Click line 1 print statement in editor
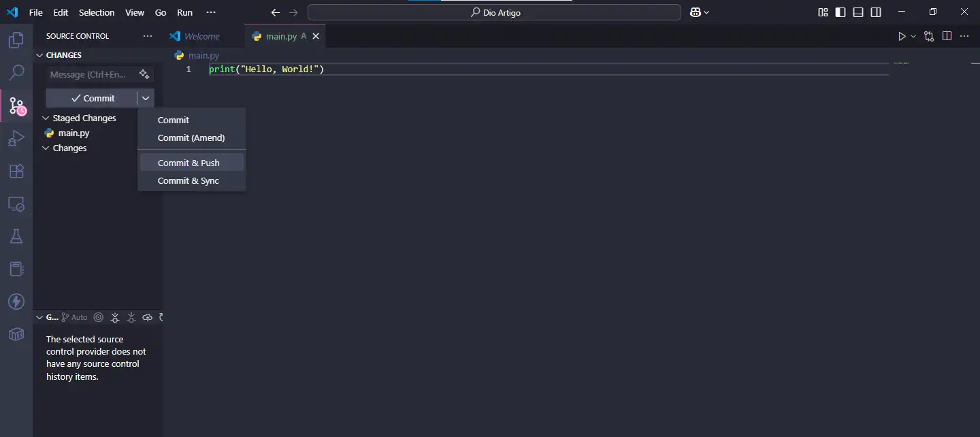This screenshot has height=437, width=980. point(267,69)
